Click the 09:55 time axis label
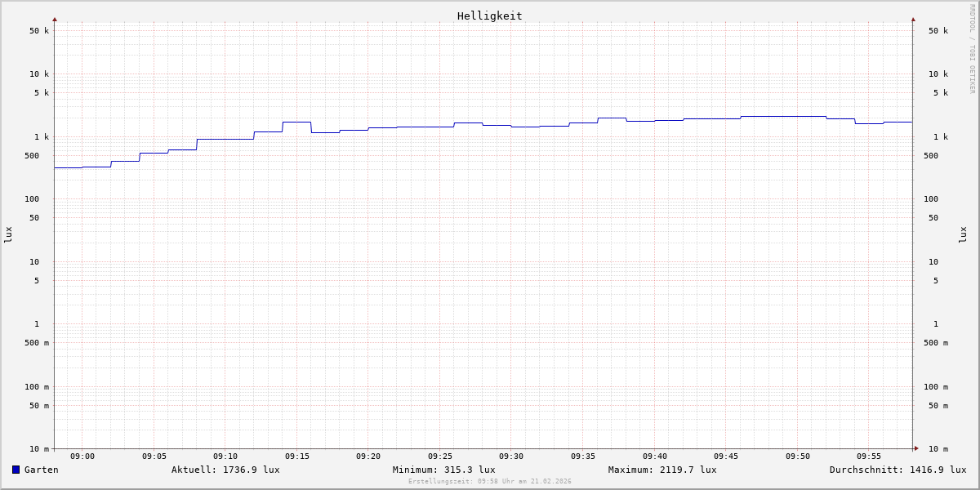 pyautogui.click(x=869, y=457)
